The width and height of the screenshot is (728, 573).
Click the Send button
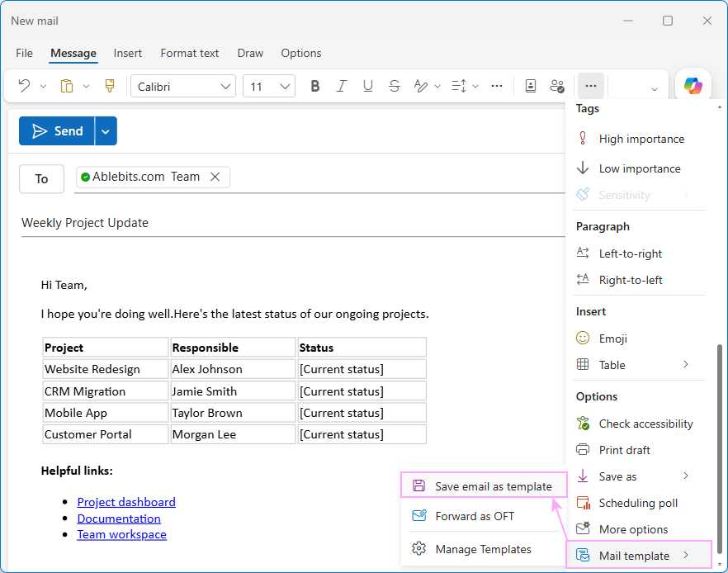coord(57,131)
